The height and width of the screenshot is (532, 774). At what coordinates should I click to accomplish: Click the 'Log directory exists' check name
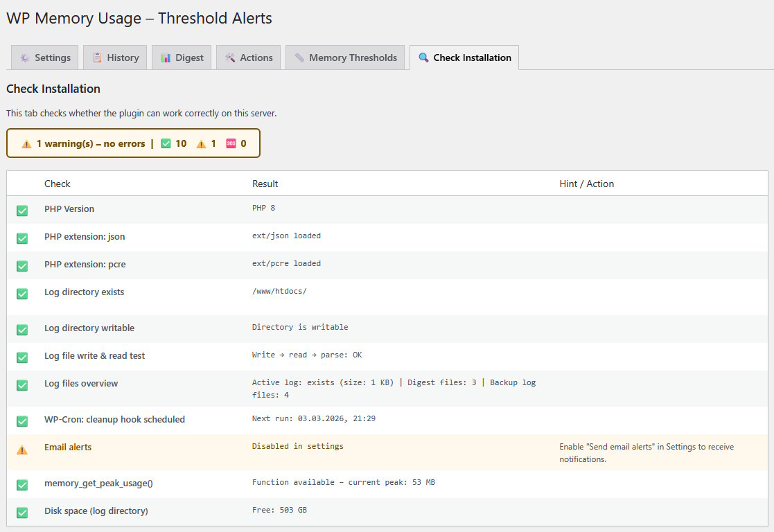[x=85, y=292]
